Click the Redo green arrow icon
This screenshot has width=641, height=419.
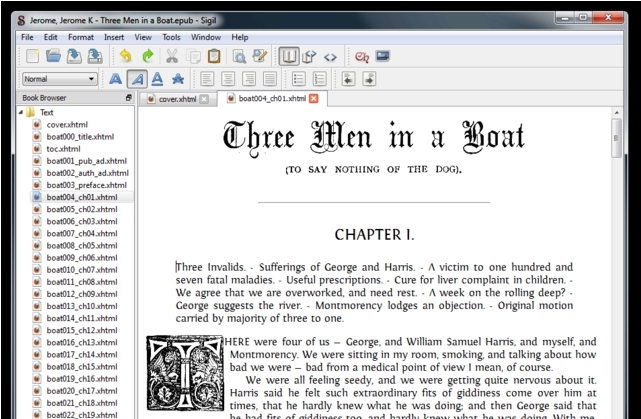[148, 56]
